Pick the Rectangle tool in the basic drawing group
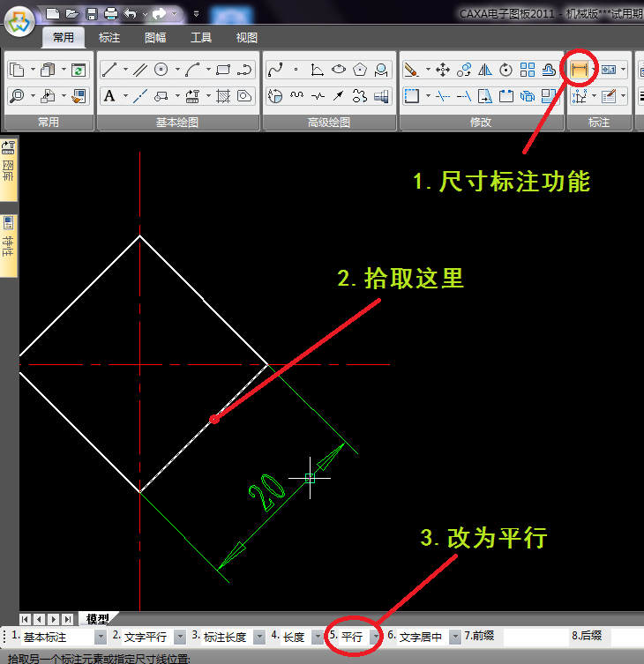This screenshot has height=664, width=644. click(x=223, y=70)
